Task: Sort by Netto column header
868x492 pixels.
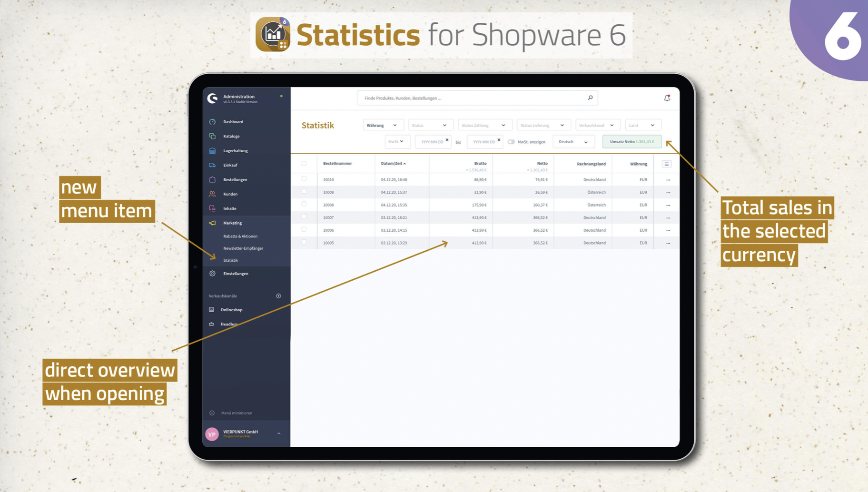Action: pos(542,163)
